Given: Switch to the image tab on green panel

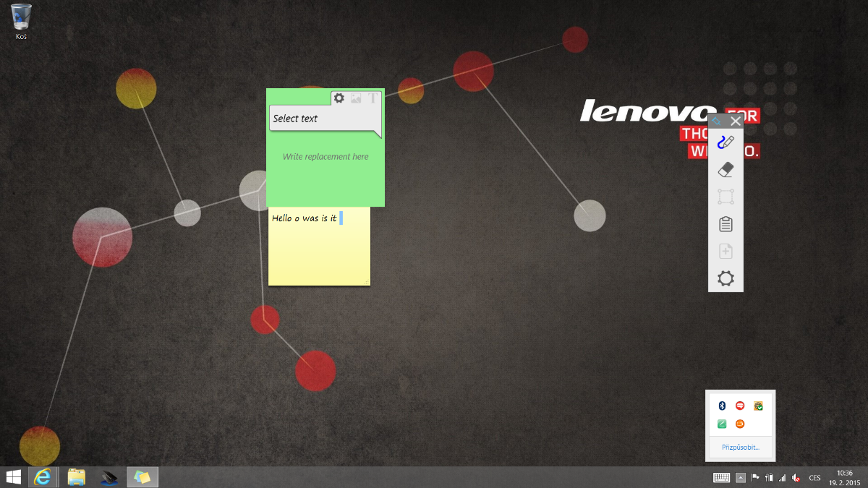Looking at the screenshot, I should 356,98.
